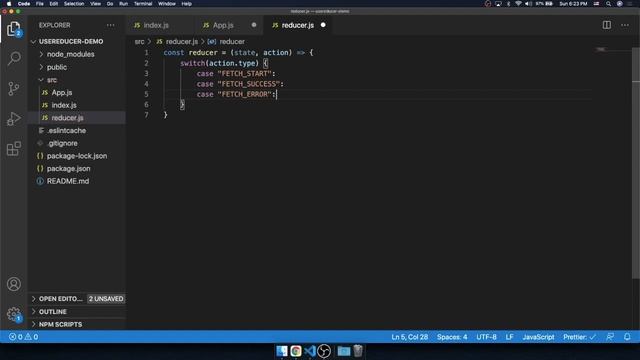Open the Run menu
Image resolution: width=640 pixels, height=360 pixels.
pos(124,4)
